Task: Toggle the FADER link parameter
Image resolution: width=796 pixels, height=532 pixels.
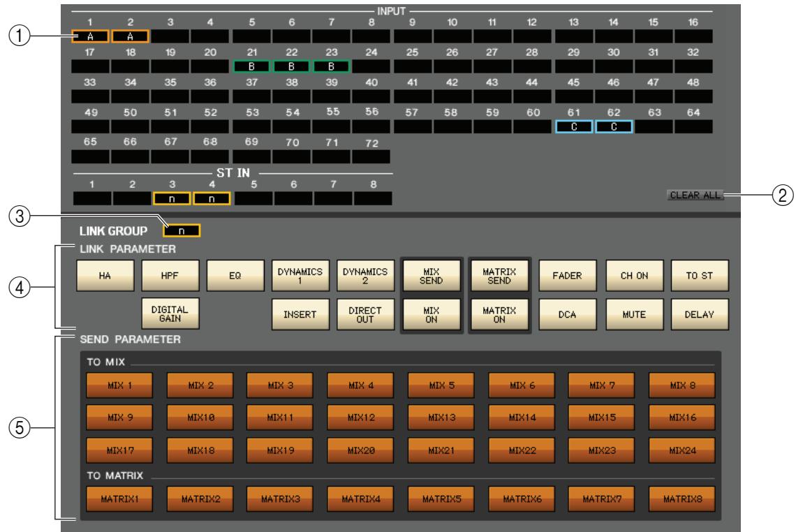Action: [x=568, y=276]
